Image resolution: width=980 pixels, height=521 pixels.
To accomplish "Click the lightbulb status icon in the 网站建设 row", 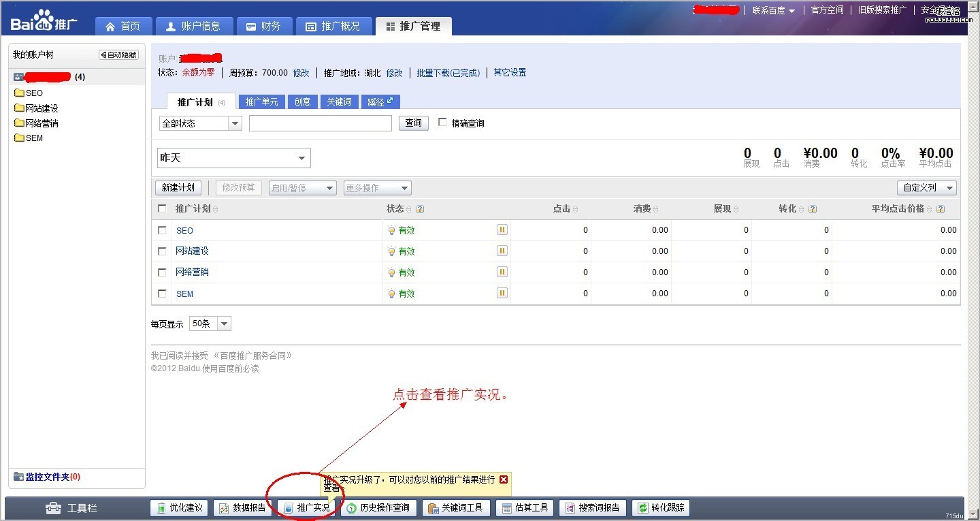I will 391,251.
